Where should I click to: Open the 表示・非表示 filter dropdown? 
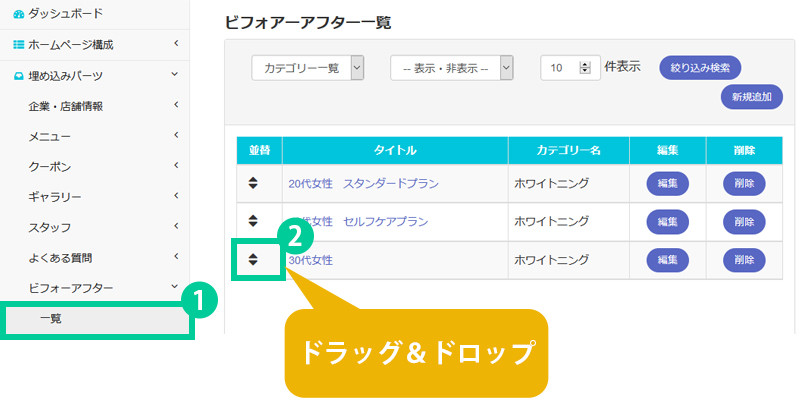(451, 67)
